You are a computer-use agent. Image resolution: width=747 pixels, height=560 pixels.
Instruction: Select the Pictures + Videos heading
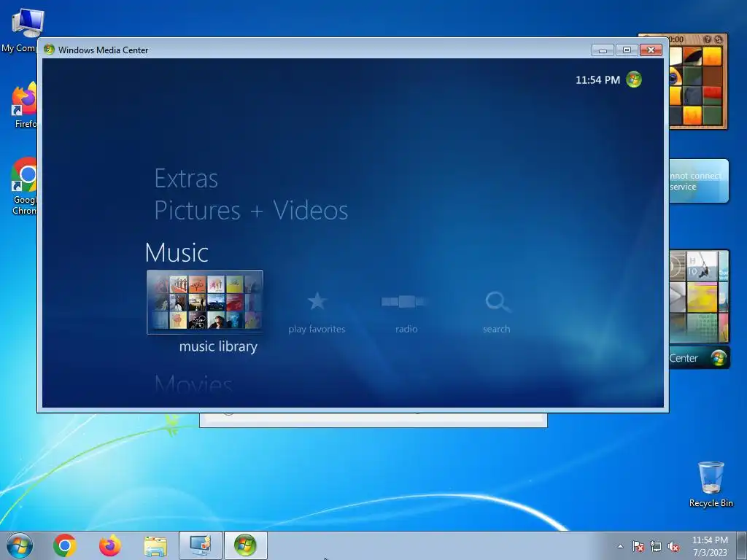251,211
